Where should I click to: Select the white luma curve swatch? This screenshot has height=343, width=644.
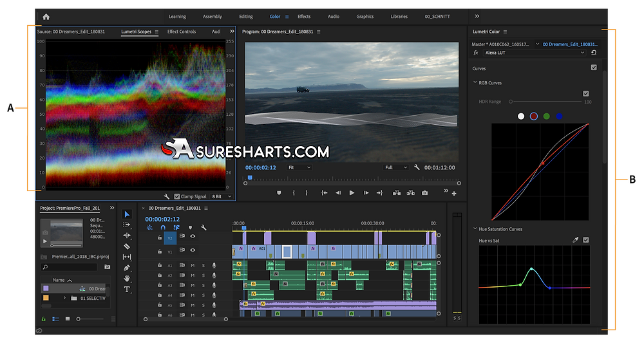(x=521, y=116)
